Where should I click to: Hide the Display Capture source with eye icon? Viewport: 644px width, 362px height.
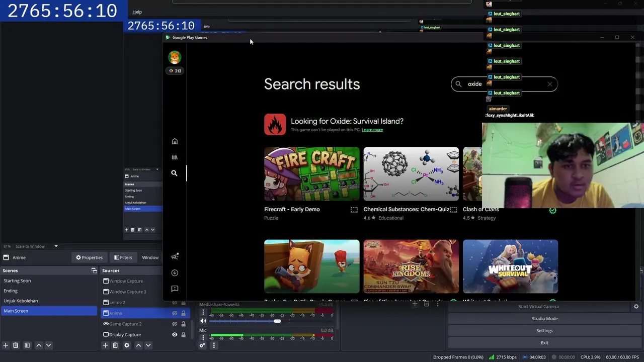(x=175, y=334)
